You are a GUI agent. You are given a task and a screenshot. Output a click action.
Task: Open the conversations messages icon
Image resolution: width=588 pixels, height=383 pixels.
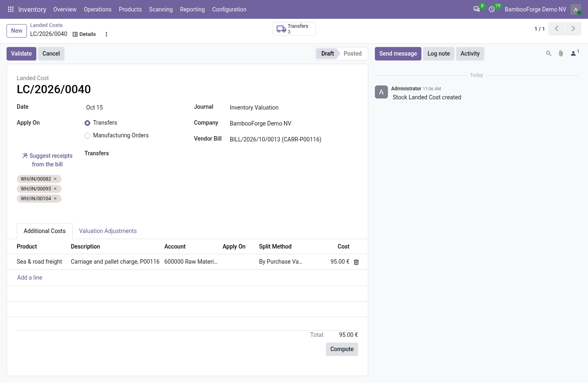(x=477, y=9)
